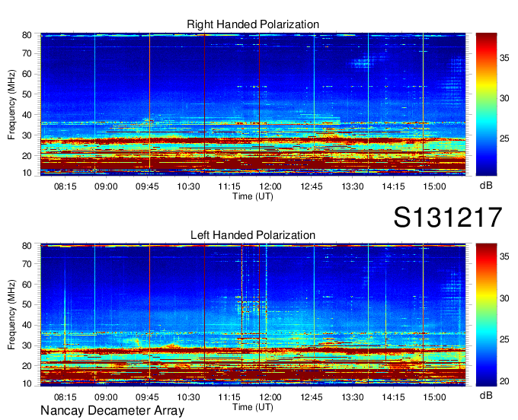Click the 60 MHz tick on Right Handed plot

(x=27, y=74)
